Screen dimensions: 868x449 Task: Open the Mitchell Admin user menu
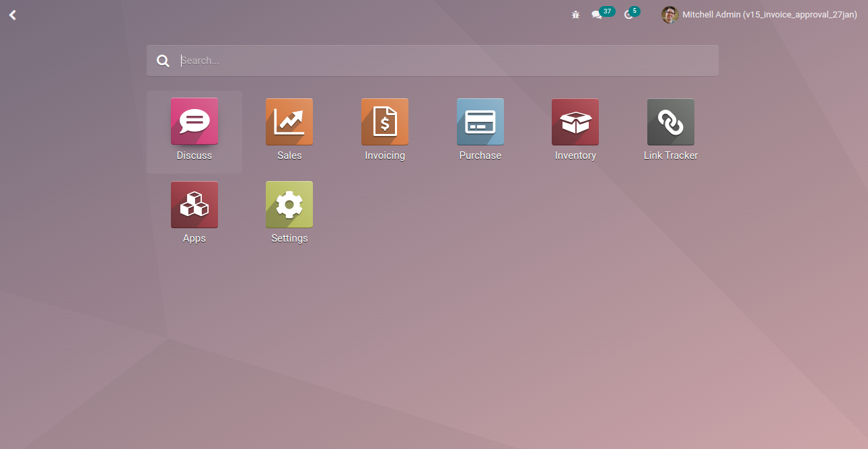759,15
